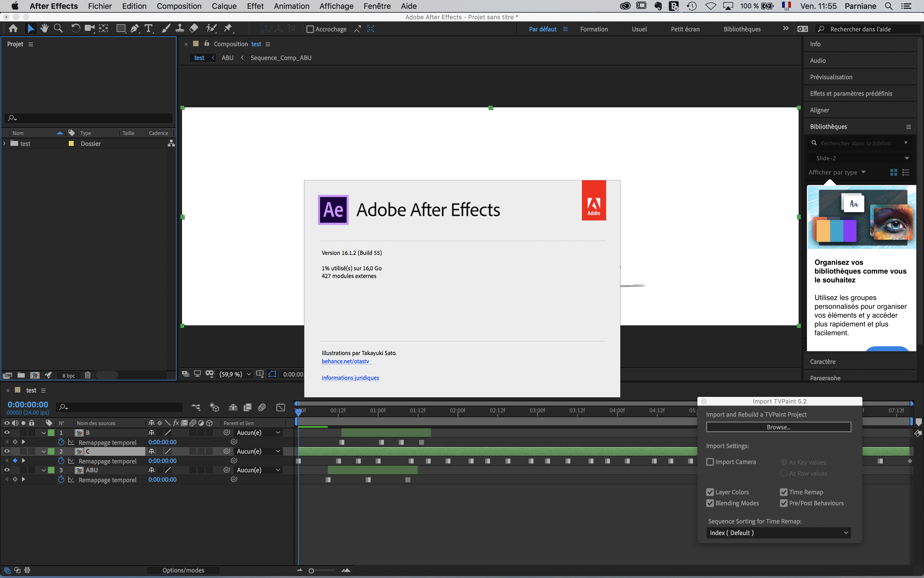Select the Rectangle shape tool
The image size is (924, 578).
121,29
